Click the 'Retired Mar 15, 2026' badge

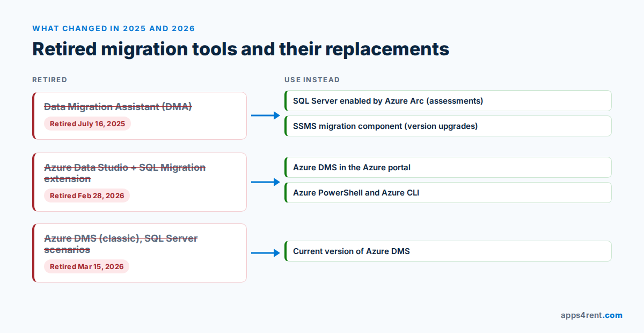pos(87,266)
